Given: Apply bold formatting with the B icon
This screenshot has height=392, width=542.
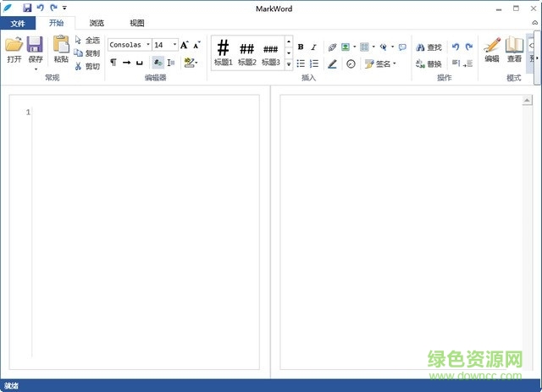Looking at the screenshot, I should [x=301, y=47].
